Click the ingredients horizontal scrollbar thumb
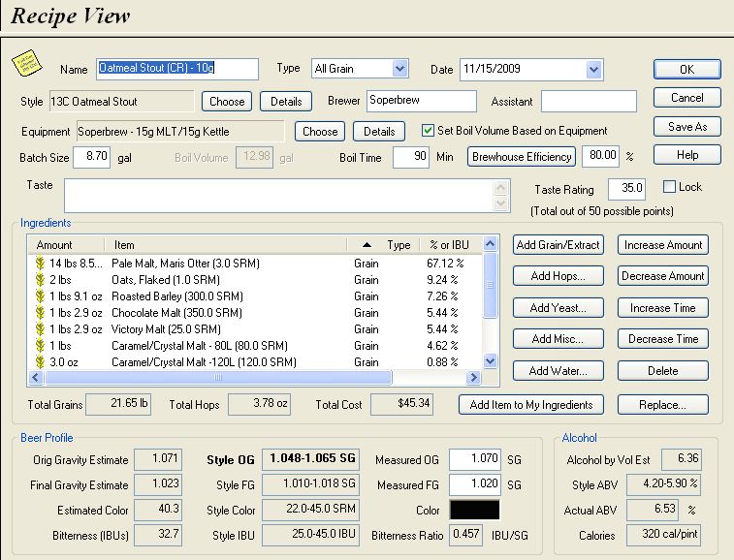The height and width of the screenshot is (560, 734). [218, 378]
